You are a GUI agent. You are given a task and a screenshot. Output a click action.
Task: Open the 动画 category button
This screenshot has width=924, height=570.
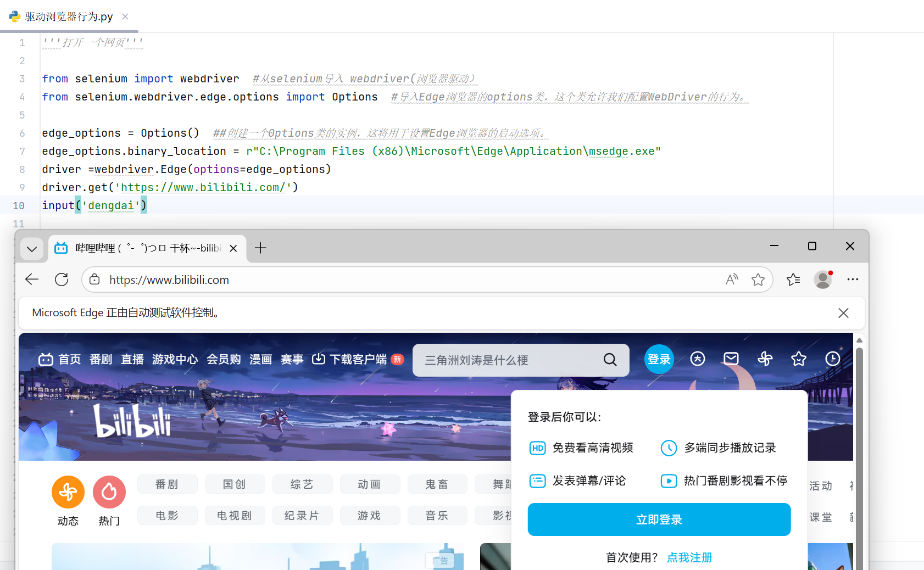coord(370,484)
